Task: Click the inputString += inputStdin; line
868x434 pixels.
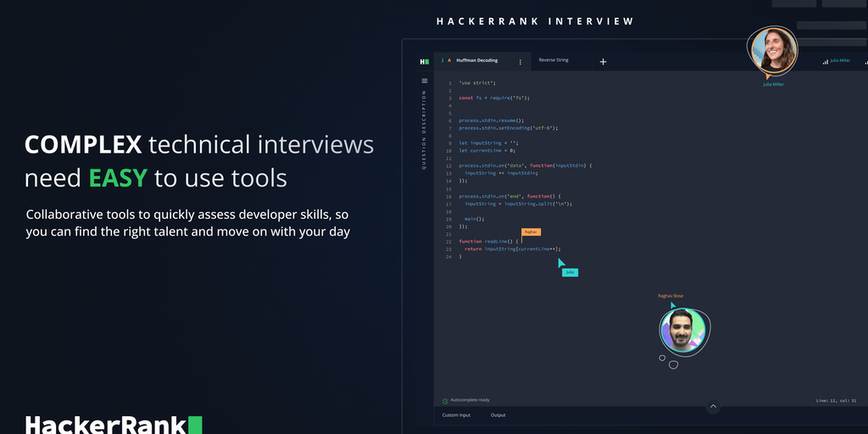Action: [501, 173]
